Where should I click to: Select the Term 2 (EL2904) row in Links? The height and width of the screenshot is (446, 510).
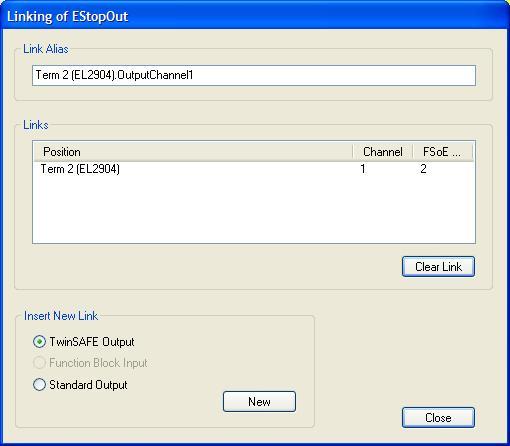click(254, 169)
